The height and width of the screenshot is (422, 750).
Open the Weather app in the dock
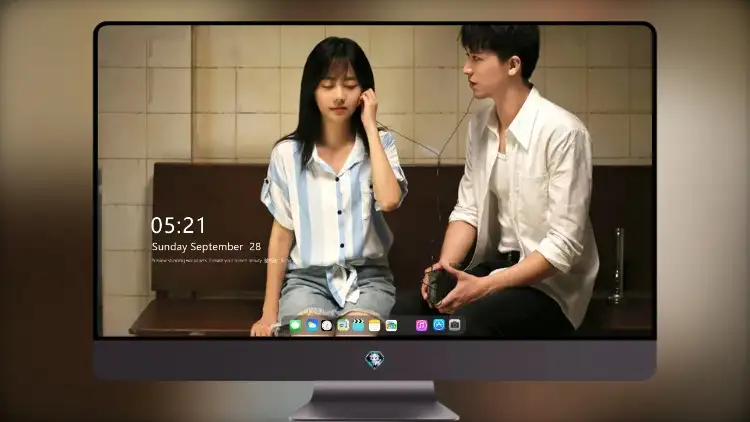pos(312,326)
